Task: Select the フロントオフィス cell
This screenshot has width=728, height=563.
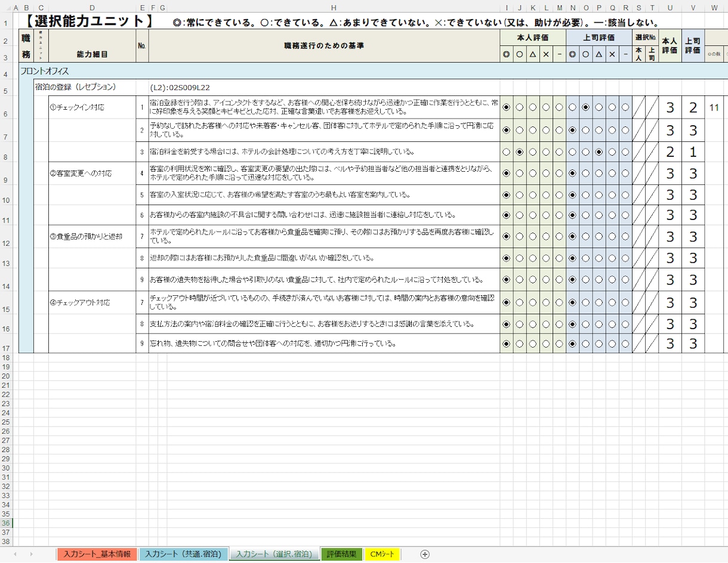Action: tap(45, 71)
